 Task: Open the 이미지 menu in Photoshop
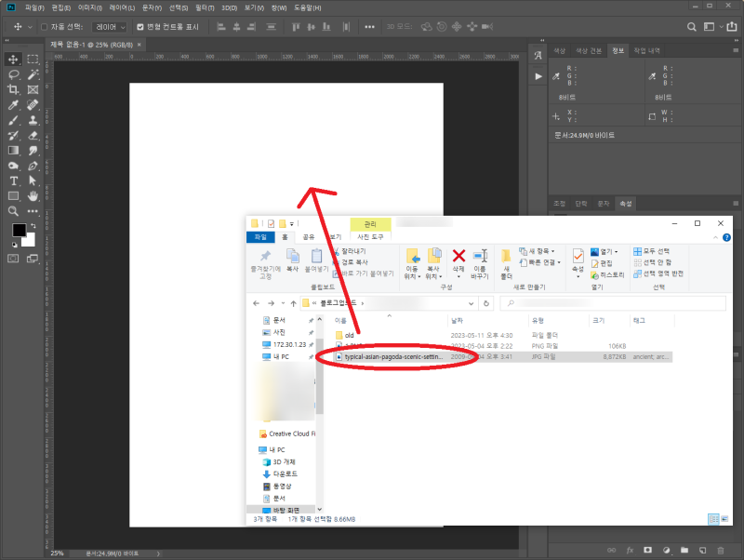tap(89, 8)
